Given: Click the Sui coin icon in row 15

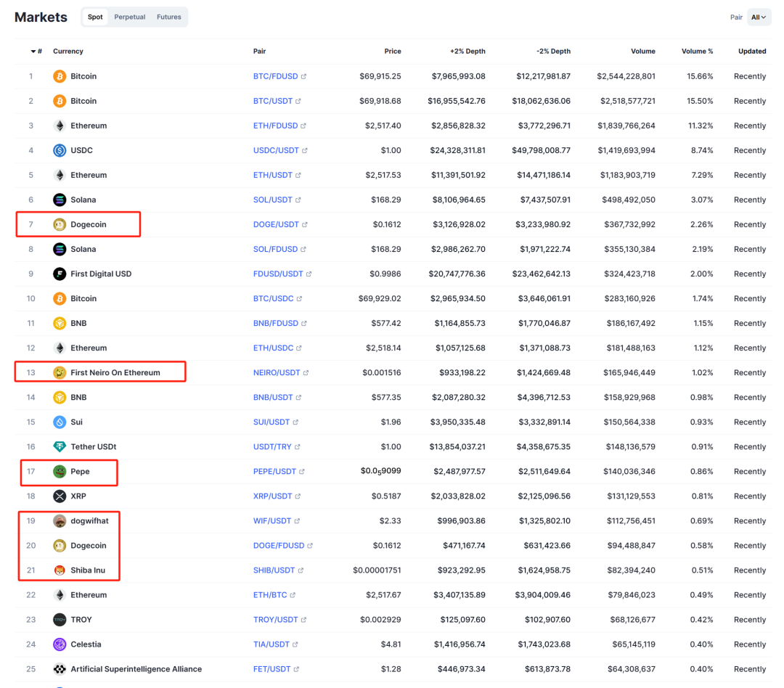Looking at the screenshot, I should click(58, 422).
